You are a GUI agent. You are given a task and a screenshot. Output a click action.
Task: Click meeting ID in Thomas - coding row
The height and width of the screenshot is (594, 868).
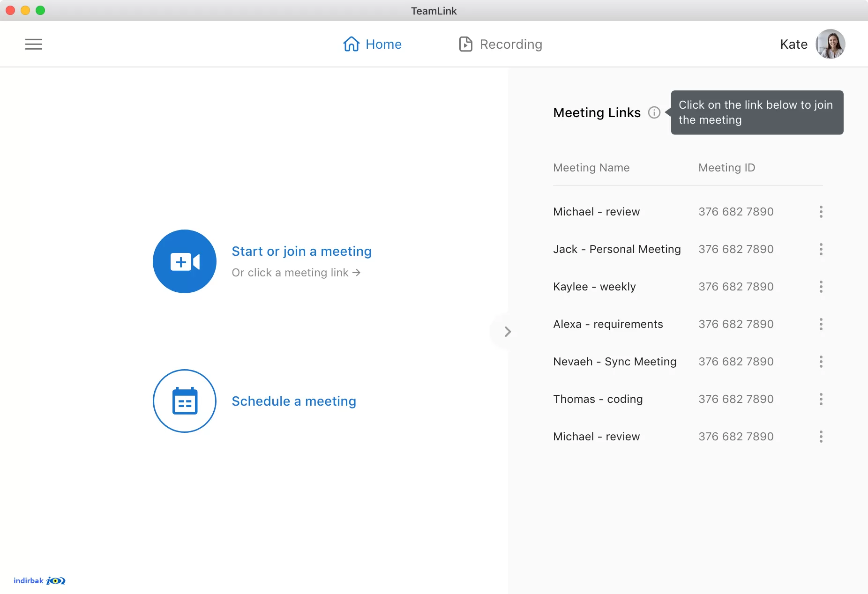click(736, 399)
